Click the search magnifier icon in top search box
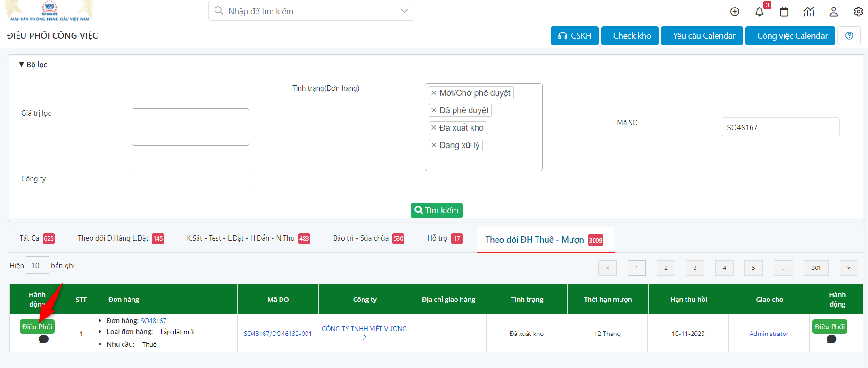The image size is (868, 368). 219,11
